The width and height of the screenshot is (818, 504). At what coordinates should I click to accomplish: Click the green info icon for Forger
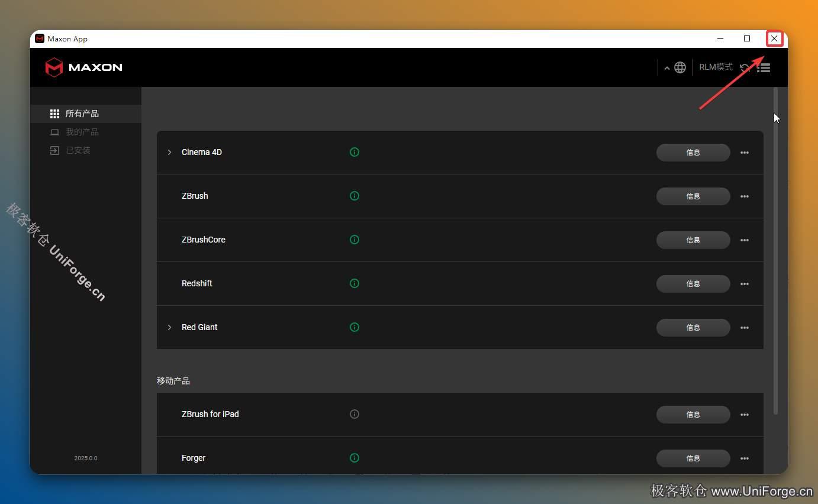point(355,458)
